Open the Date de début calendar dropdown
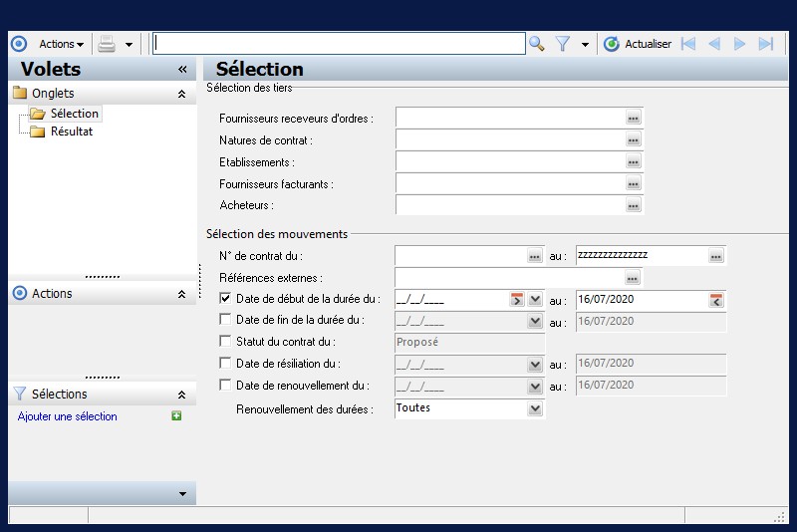797x532 pixels. pos(535,299)
